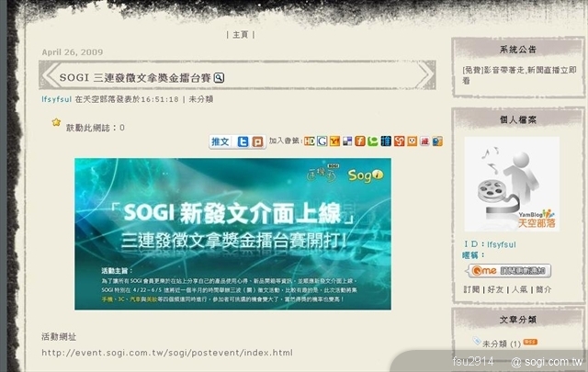Open the SOGI 三連發徵文拿獎金擂台賽 post title
This screenshot has height=372, width=588.
(x=135, y=78)
